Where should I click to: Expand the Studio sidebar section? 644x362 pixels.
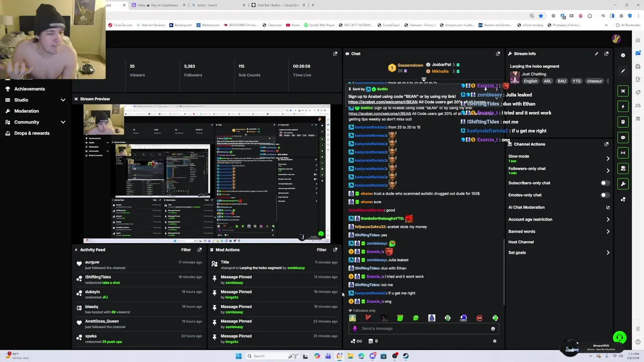click(63, 100)
